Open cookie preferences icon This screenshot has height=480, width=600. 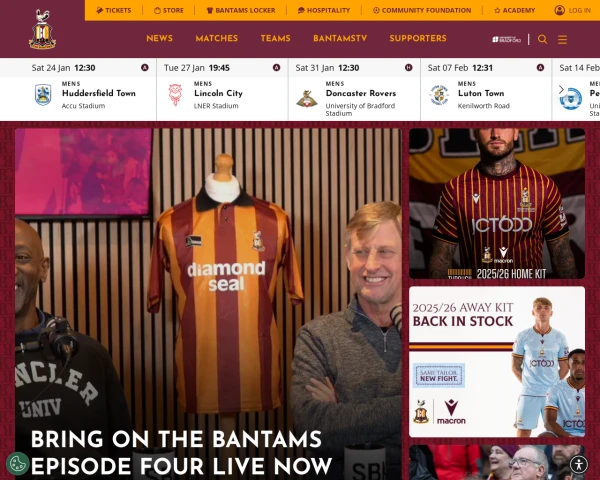click(18, 464)
